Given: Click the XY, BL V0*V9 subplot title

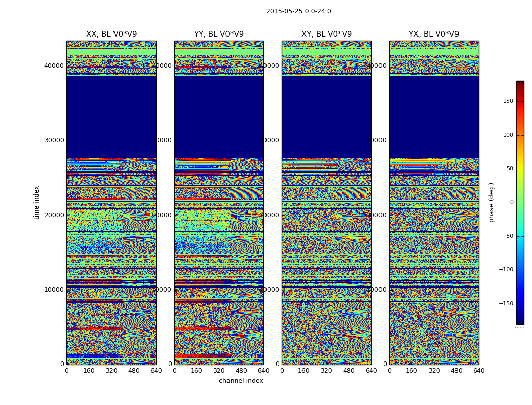Looking at the screenshot, I should (326, 34).
